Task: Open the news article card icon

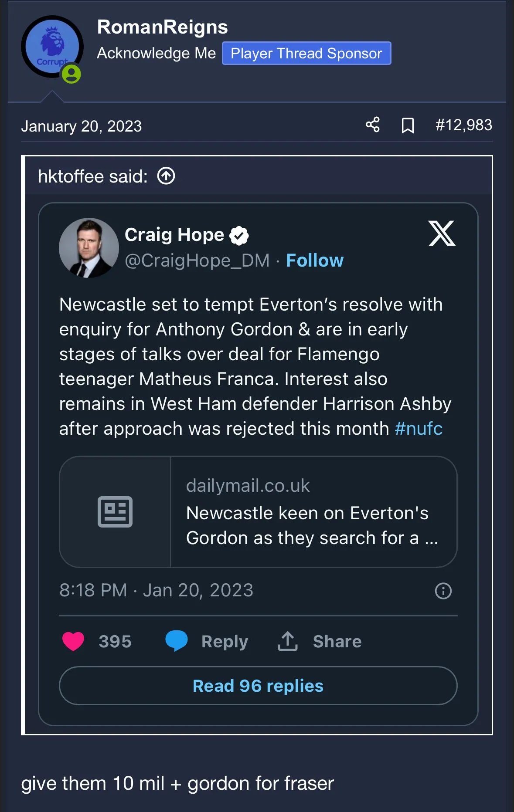Action: 115,512
